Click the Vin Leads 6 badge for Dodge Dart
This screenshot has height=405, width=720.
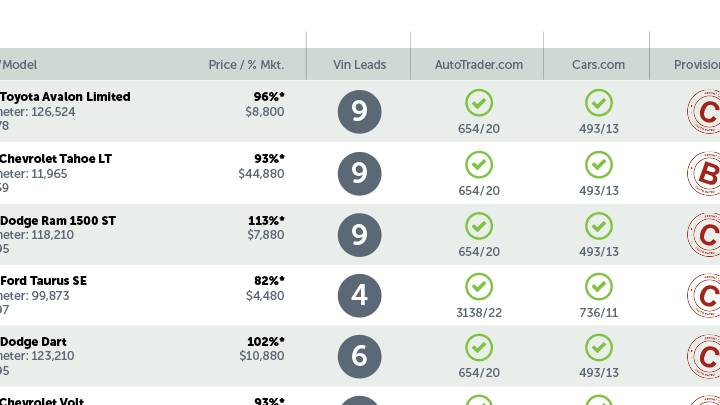tap(360, 357)
